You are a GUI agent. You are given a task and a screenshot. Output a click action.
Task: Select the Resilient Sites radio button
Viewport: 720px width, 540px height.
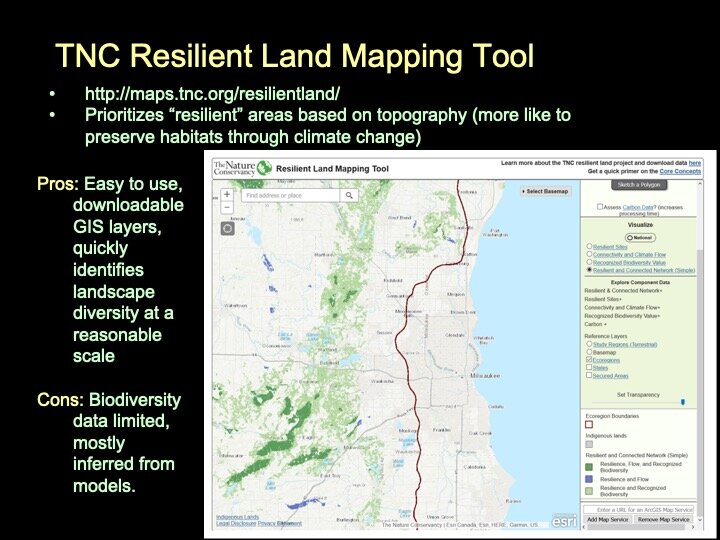[x=589, y=246]
